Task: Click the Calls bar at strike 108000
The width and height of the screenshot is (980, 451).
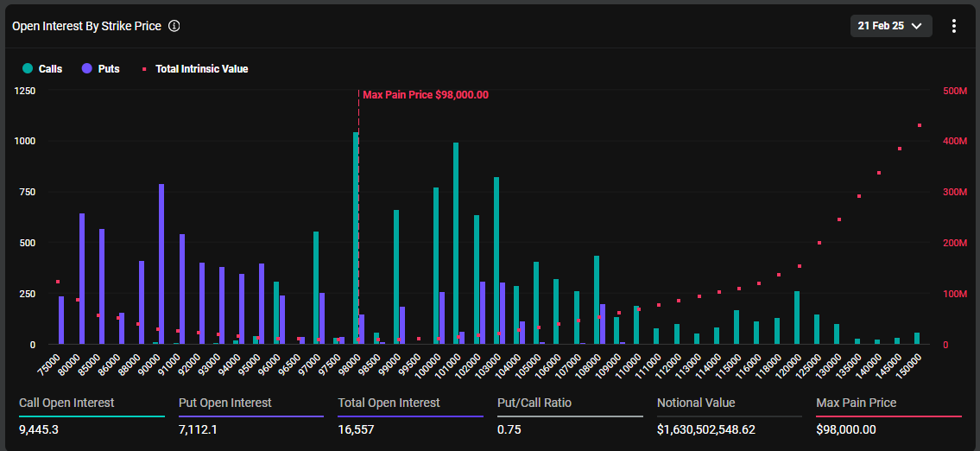Action: (x=597, y=300)
